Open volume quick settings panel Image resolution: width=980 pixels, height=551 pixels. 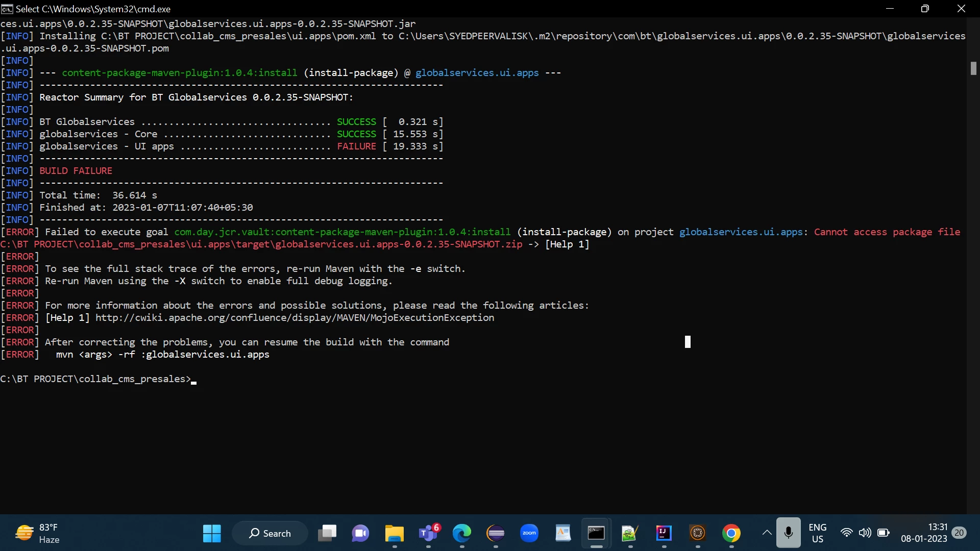865,533
